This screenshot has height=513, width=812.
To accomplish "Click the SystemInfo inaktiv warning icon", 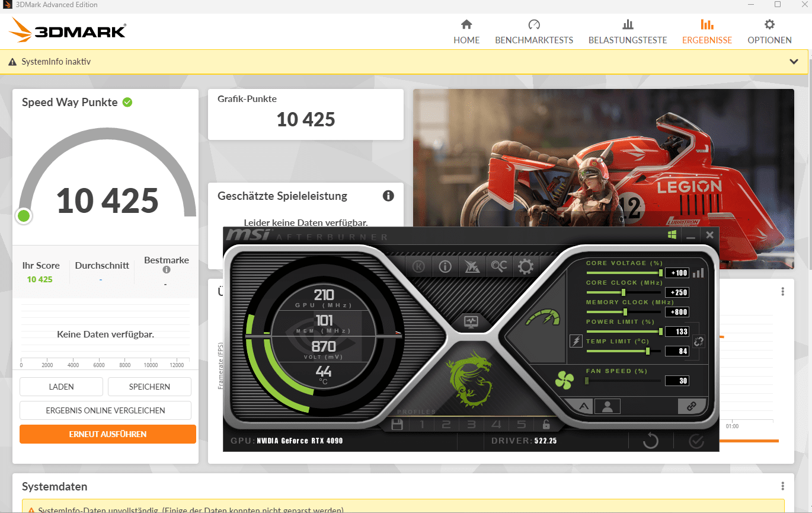I will pyautogui.click(x=13, y=62).
